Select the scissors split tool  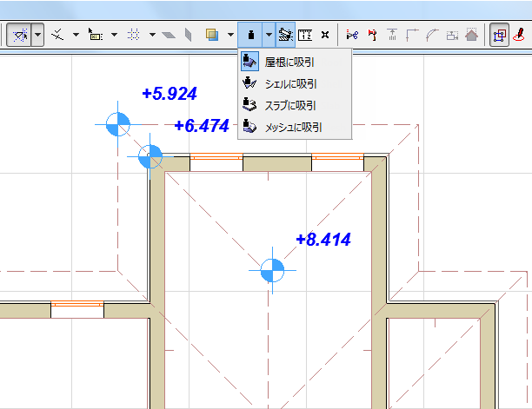(x=352, y=35)
